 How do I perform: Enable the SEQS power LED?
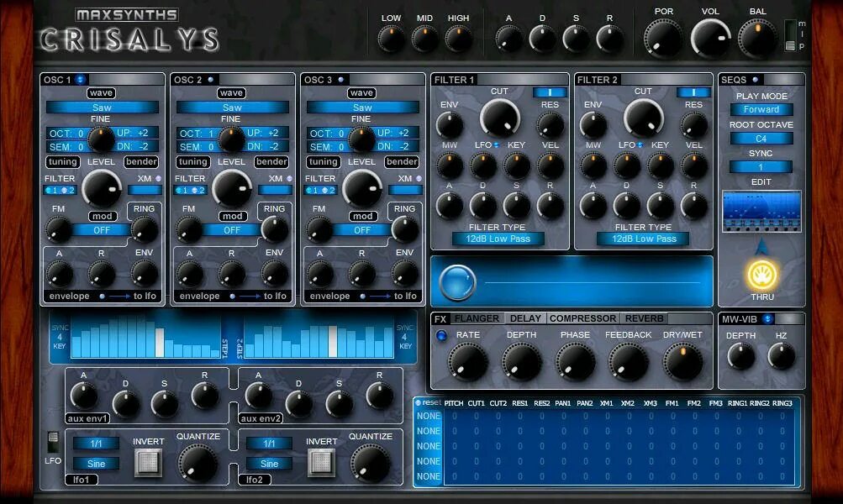click(755, 80)
